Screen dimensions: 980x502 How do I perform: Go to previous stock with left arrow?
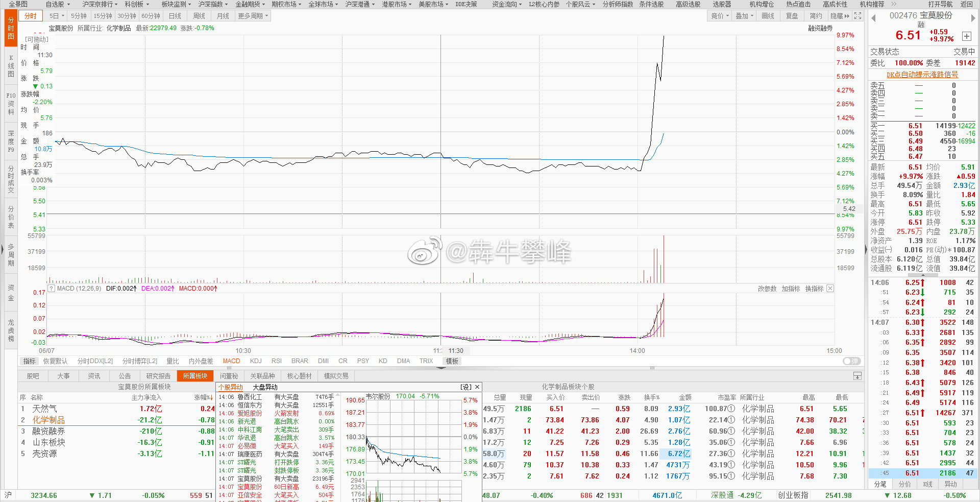pyautogui.click(x=873, y=18)
